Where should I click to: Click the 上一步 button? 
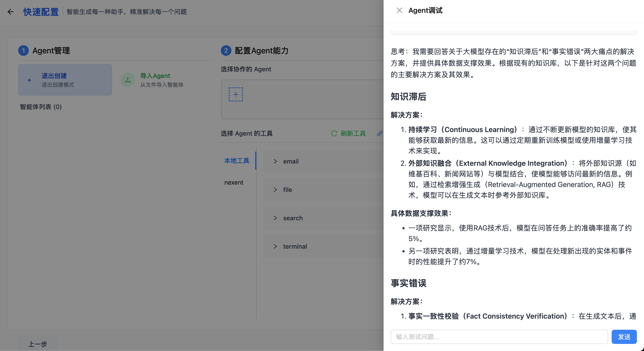37,344
